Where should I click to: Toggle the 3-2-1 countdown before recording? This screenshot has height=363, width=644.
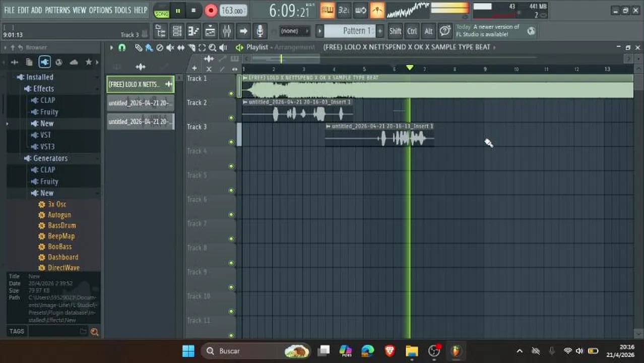(x=344, y=10)
